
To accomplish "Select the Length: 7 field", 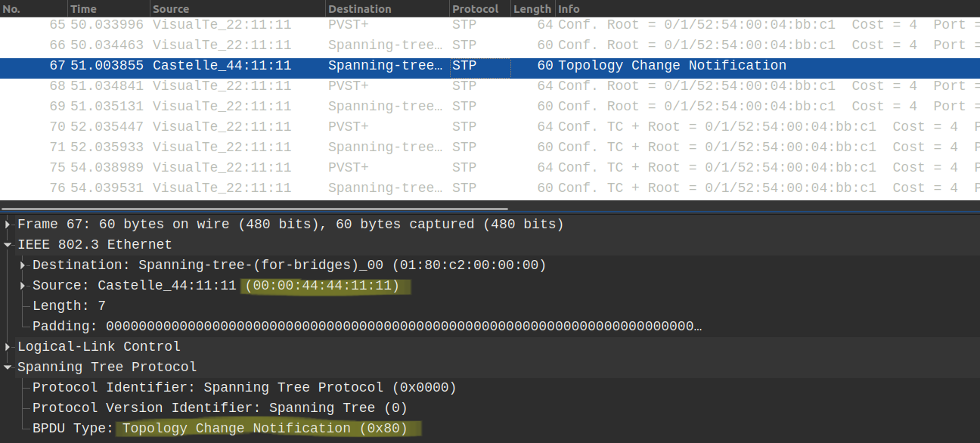I will [69, 306].
